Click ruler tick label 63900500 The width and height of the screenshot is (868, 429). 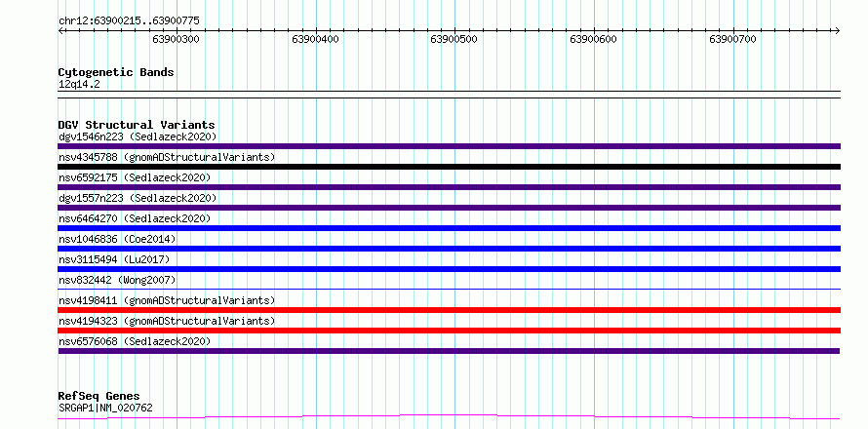point(454,39)
